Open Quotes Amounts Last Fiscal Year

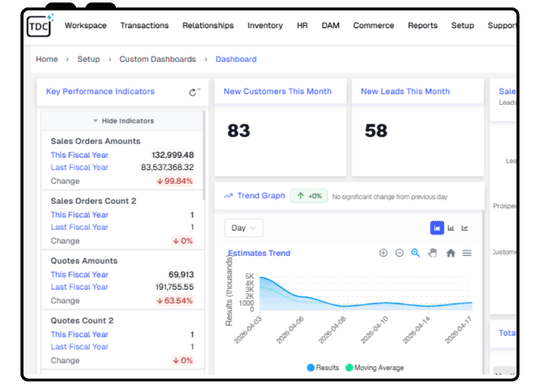79,287
